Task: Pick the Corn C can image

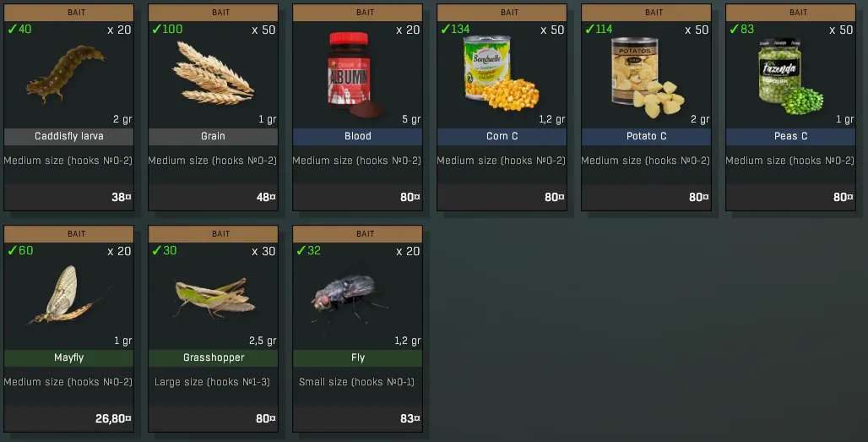Action: (x=501, y=74)
